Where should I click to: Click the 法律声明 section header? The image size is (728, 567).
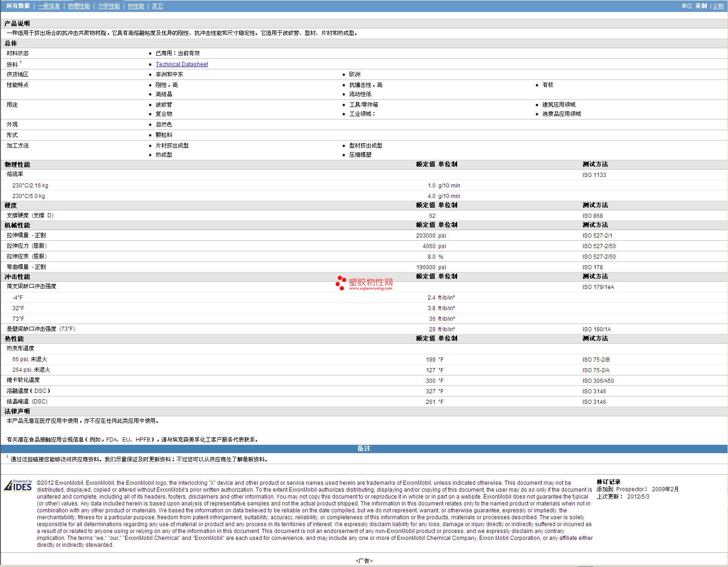pyautogui.click(x=17, y=411)
